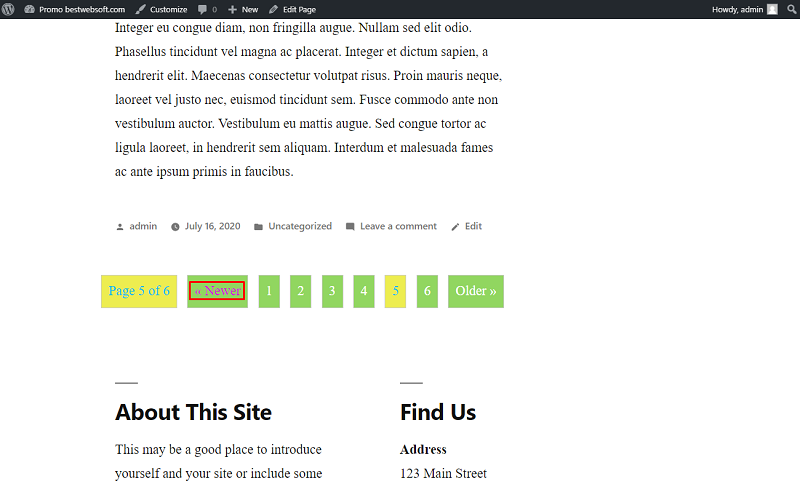This screenshot has width=800, height=492.
Task: Click the Leave a comment link
Action: [398, 226]
